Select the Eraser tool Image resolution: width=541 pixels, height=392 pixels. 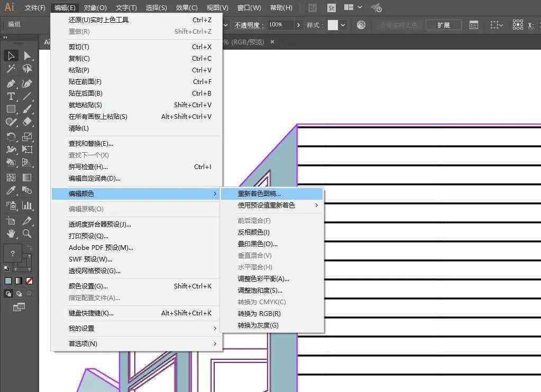[x=27, y=122]
